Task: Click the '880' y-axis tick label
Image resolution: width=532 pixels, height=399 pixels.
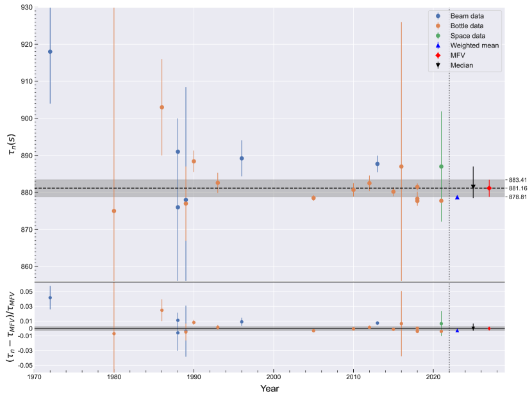Action: click(26, 193)
